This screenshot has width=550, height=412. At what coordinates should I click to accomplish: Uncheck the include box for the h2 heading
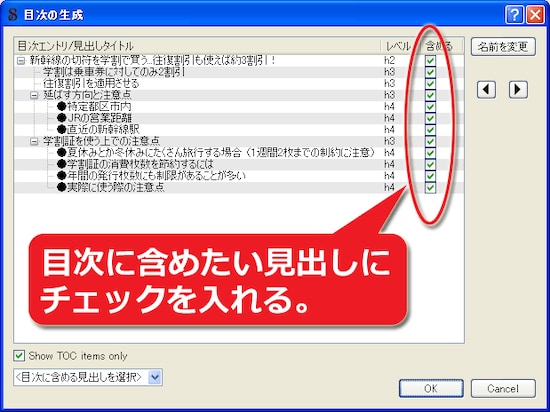[430, 60]
